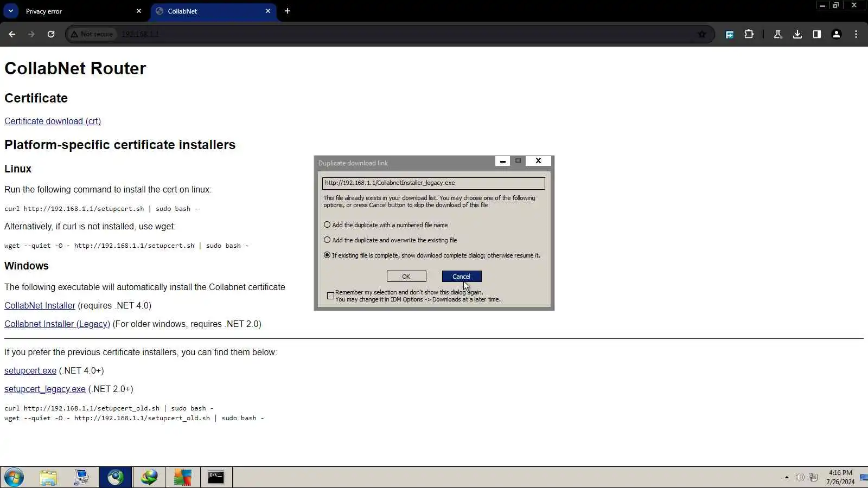Image resolution: width=868 pixels, height=488 pixels.
Task: Go back to the previous page
Action: click(12, 34)
